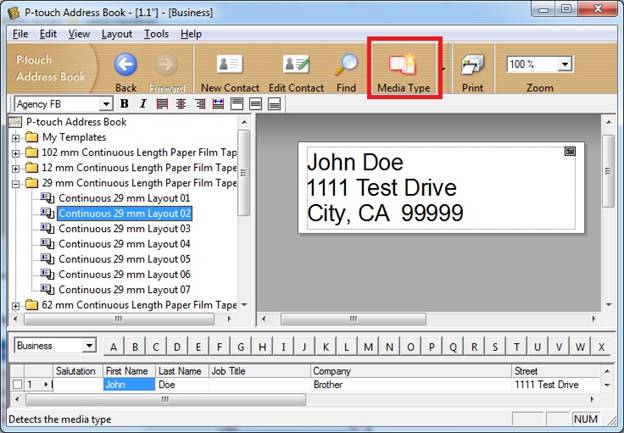Open the Zoom percentage dropdown
624x433 pixels.
(565, 64)
